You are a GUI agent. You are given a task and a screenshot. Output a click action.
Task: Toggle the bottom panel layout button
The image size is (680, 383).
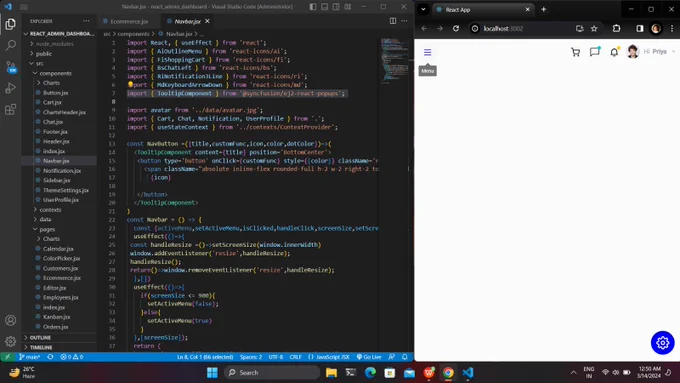[324, 7]
